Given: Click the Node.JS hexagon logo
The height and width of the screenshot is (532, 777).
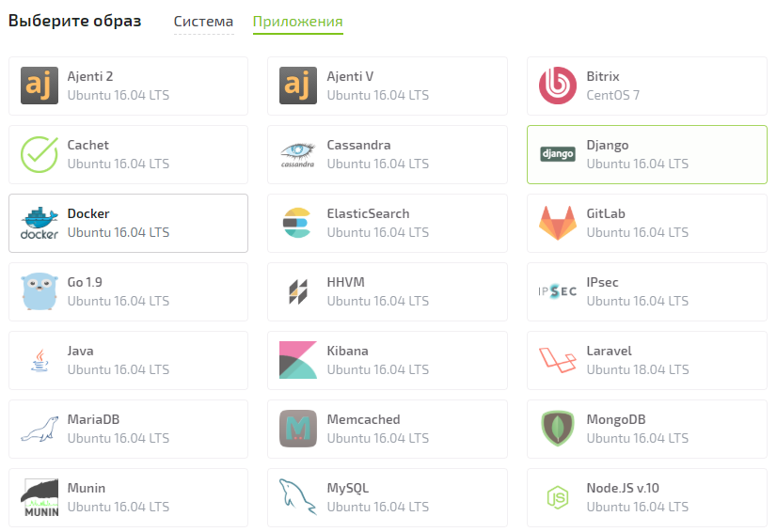Looking at the screenshot, I should coord(558,497).
